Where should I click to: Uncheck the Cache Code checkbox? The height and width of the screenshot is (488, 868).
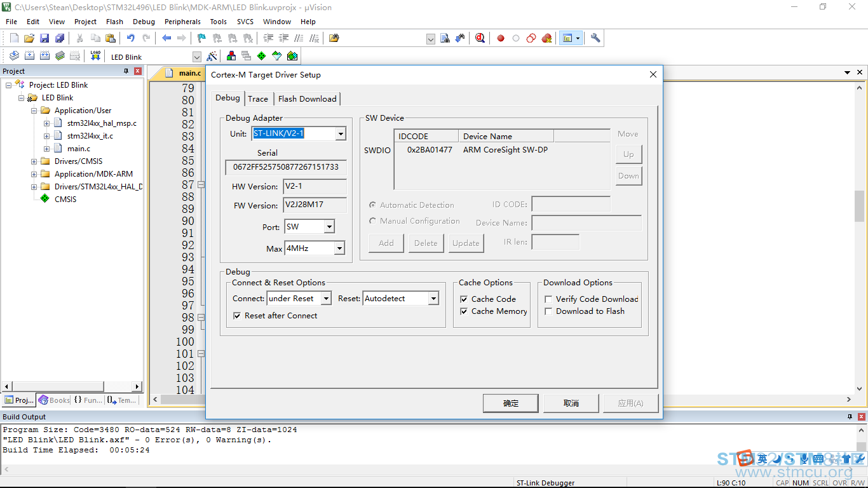(x=464, y=299)
